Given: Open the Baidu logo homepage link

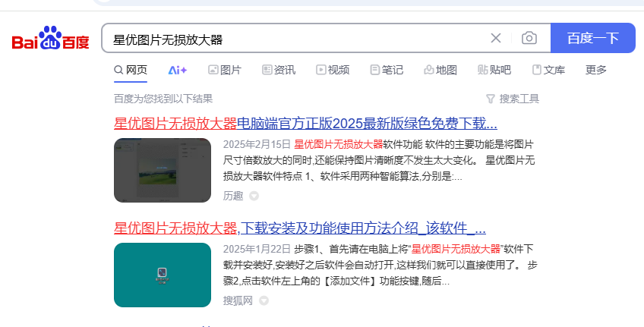Looking at the screenshot, I should pyautogui.click(x=51, y=38).
